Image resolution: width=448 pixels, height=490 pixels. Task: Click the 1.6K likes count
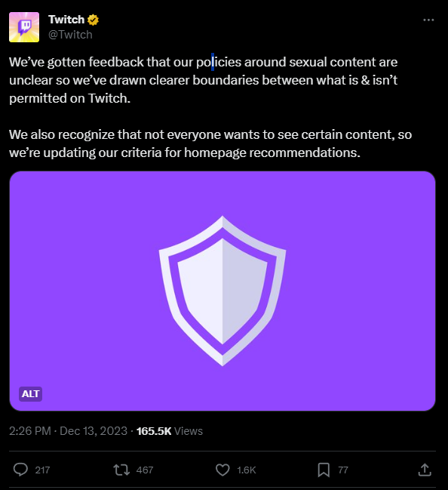[247, 470]
